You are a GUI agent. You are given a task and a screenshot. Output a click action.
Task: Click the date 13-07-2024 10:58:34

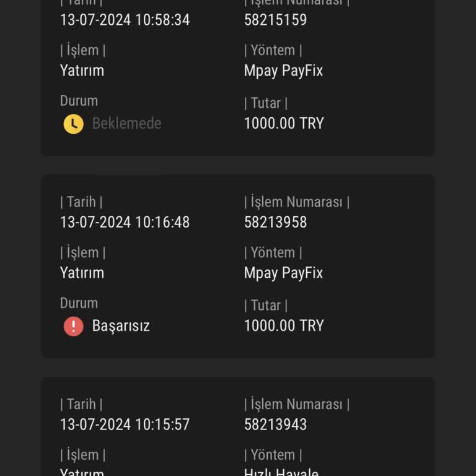tap(125, 20)
